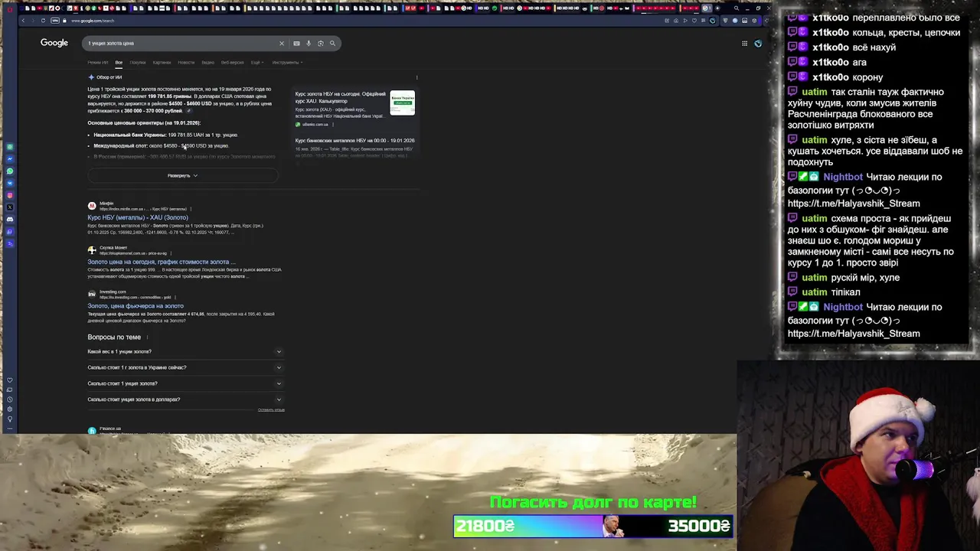Select the Покупки search tab

(138, 63)
